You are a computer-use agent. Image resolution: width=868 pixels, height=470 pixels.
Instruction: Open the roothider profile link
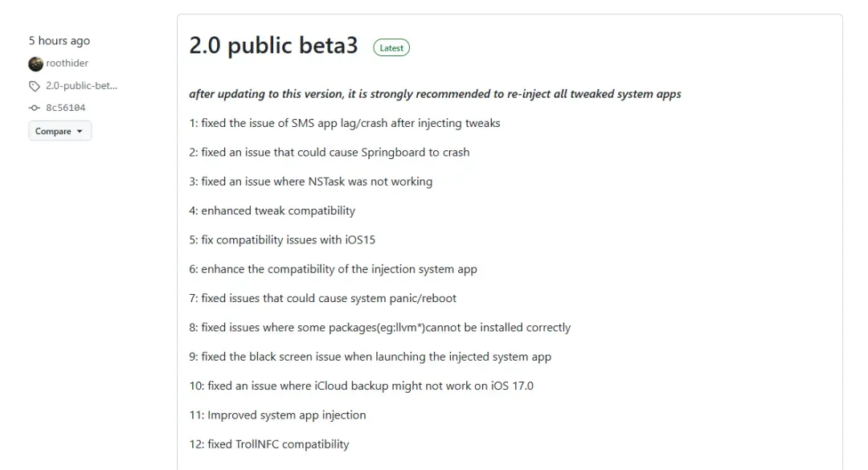point(67,63)
